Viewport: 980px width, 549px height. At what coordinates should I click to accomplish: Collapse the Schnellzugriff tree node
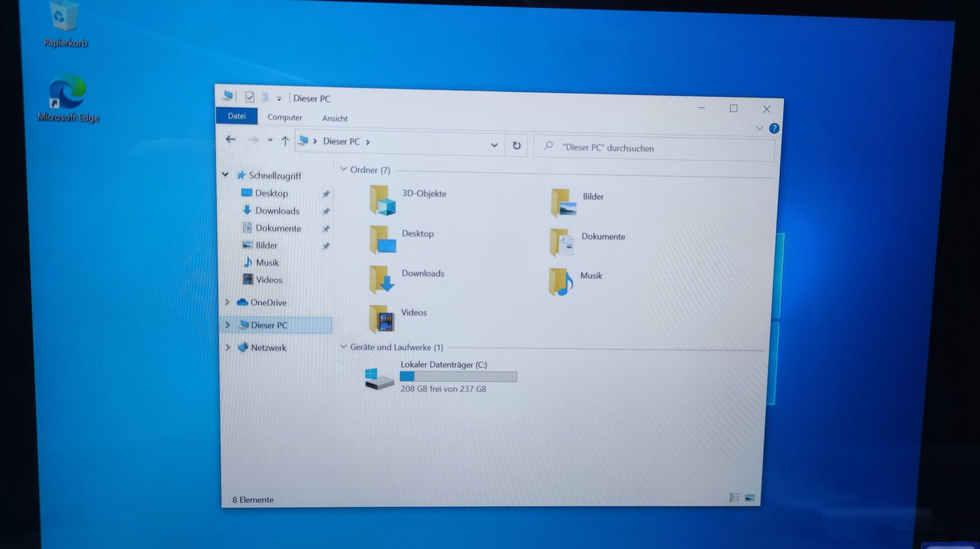tap(226, 175)
